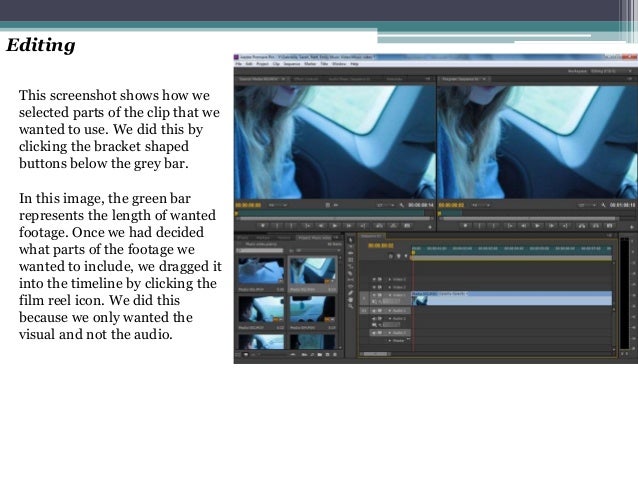Click the green in-out bar in Source monitor

pyautogui.click(x=330, y=213)
